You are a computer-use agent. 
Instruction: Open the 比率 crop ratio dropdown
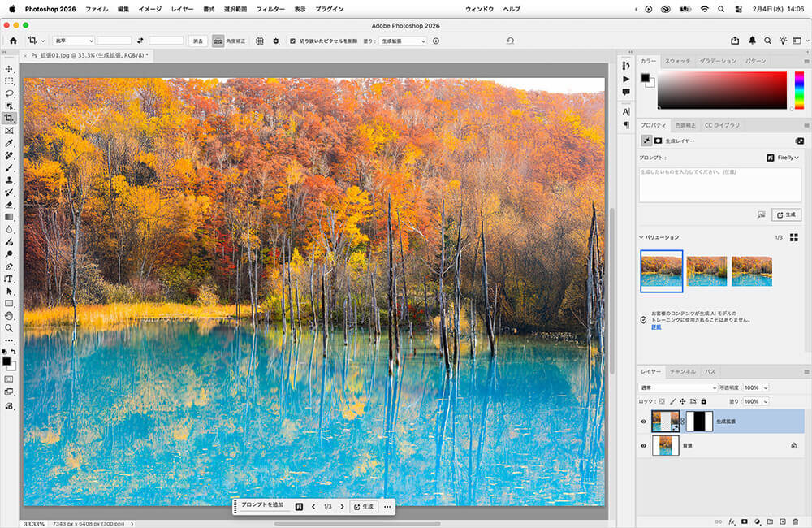[73, 41]
